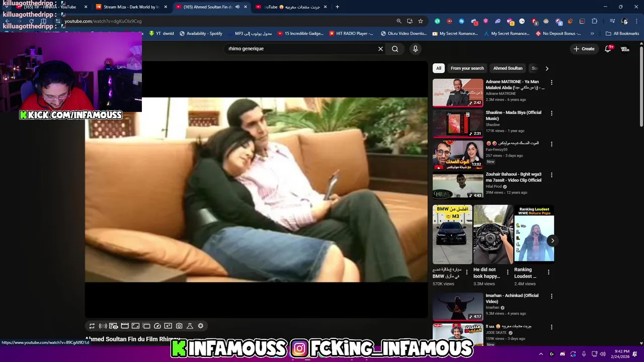Open the YouTube account avatar menu

625,49
